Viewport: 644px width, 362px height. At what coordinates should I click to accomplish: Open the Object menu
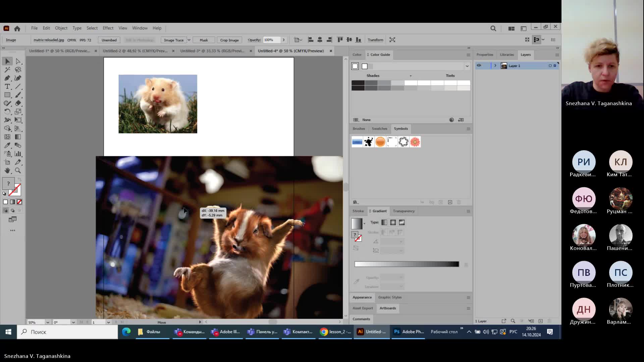point(61,28)
